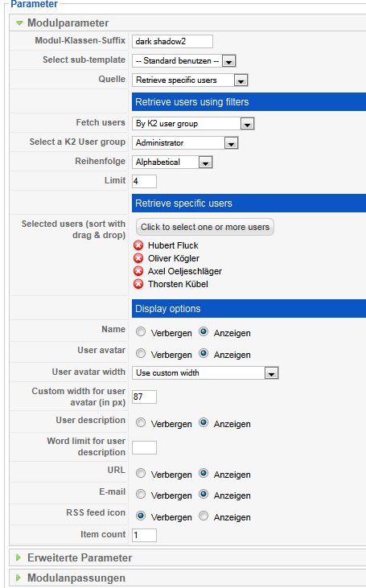Open the Select sub-template dropdown
Viewport: 366px width, 588px height.
[183, 61]
